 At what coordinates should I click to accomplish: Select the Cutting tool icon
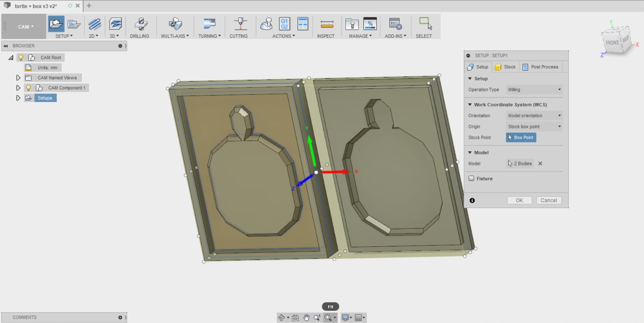tap(240, 24)
